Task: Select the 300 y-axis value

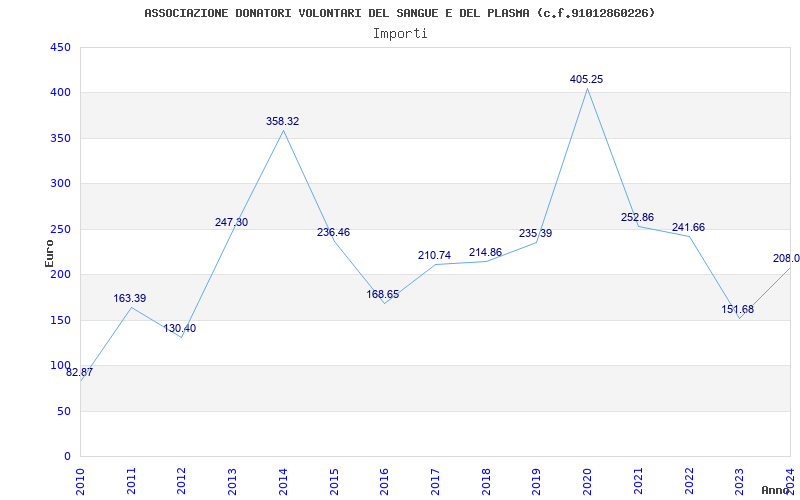Action: point(60,184)
